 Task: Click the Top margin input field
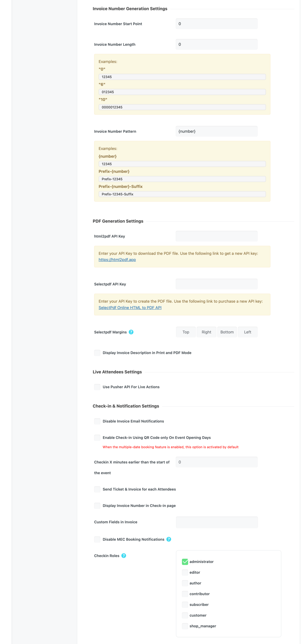[186, 332]
